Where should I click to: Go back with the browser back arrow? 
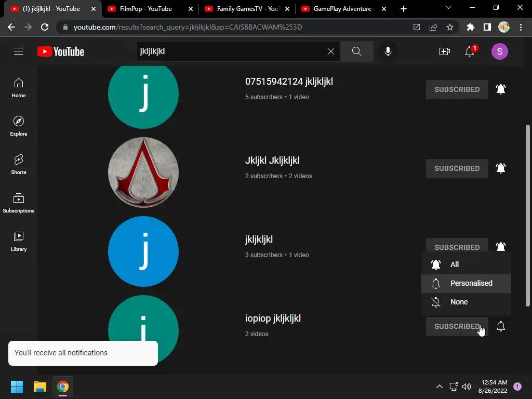pyautogui.click(x=11, y=27)
